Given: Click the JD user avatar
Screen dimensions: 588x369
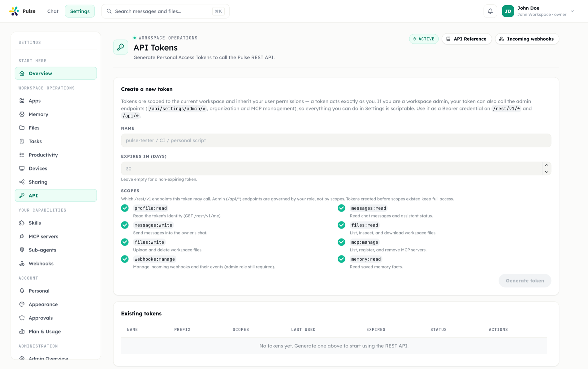Looking at the screenshot, I should (508, 11).
